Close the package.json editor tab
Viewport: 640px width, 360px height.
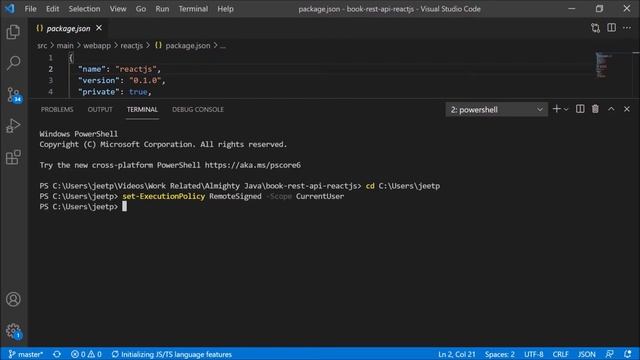coord(99,28)
